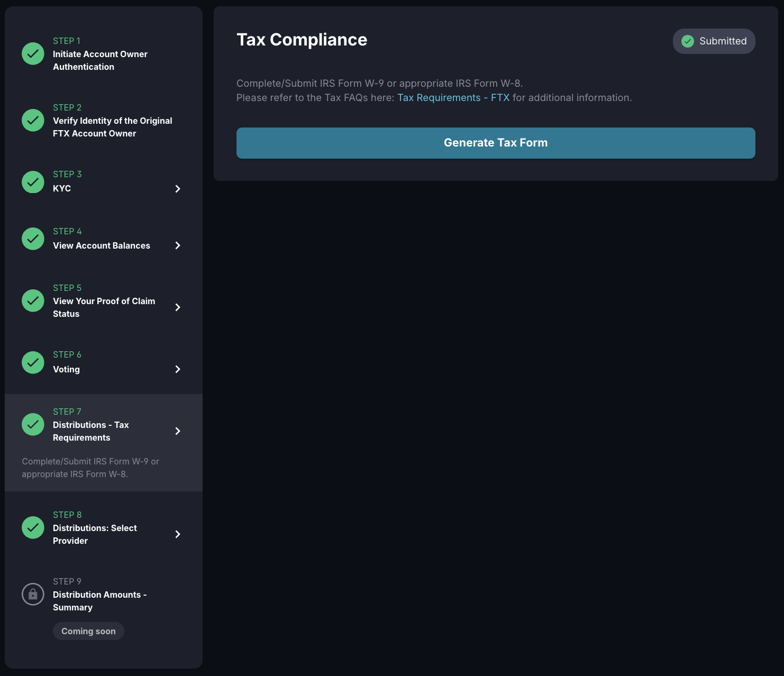Expand View Account Balances chevron arrow
The image size is (784, 676).
tap(178, 245)
